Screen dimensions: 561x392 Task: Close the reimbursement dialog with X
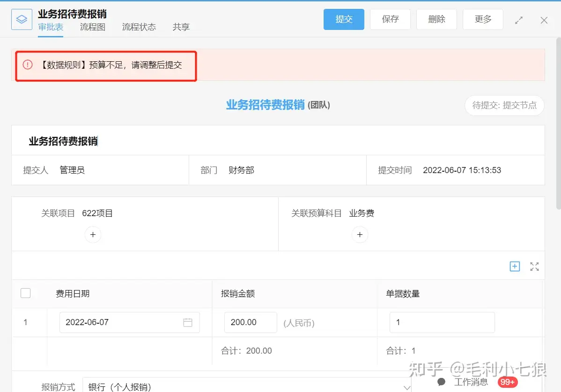544,21
